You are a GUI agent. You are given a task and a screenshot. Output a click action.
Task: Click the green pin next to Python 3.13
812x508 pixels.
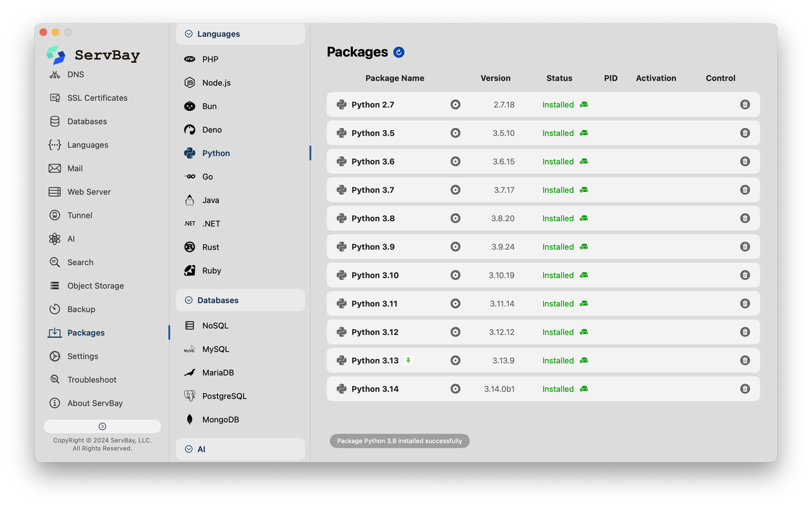(409, 360)
